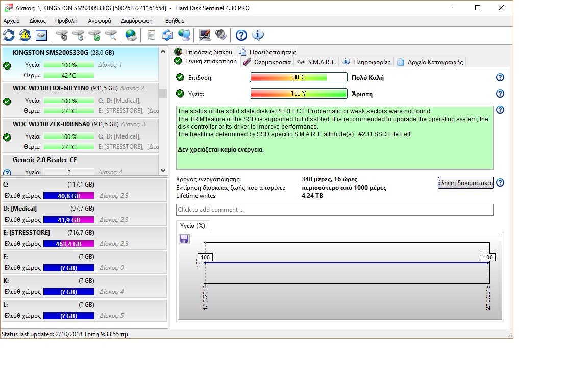The image size is (588, 368).
Task: Open the Αρχείο menu
Action: coord(11,21)
